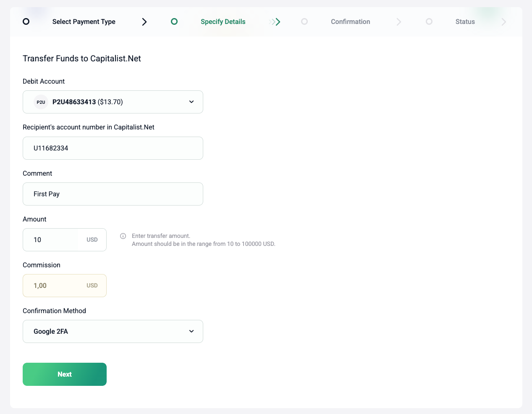Viewport: 532px width, 414px height.
Task: Click the amount range hint text
Action: click(x=204, y=244)
